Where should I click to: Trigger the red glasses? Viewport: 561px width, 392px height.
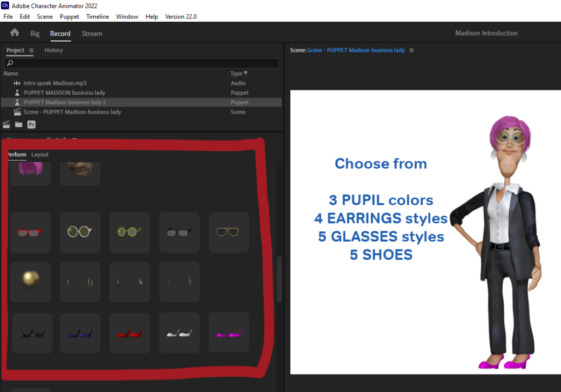[31, 232]
